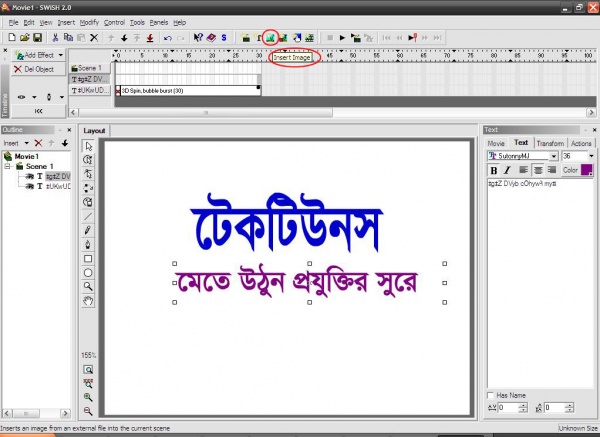This screenshot has height=437, width=600.
Task: Toggle Italic text formatting
Action: (507, 170)
